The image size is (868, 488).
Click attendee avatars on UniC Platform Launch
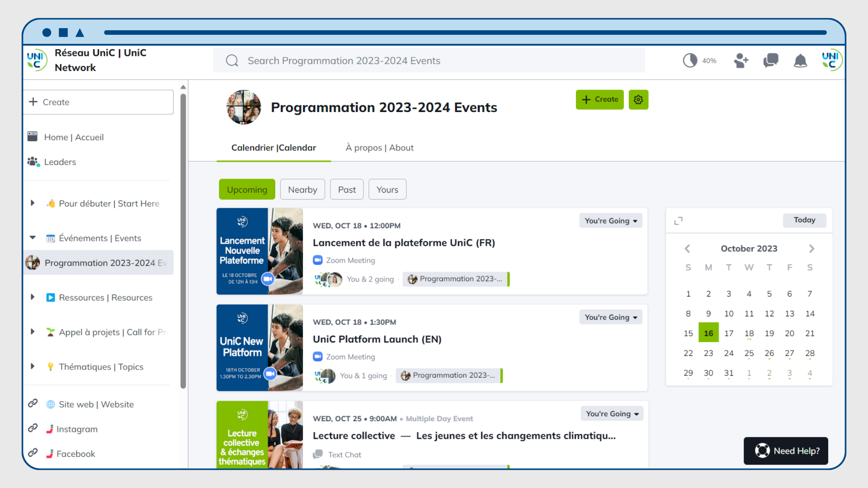click(x=325, y=375)
